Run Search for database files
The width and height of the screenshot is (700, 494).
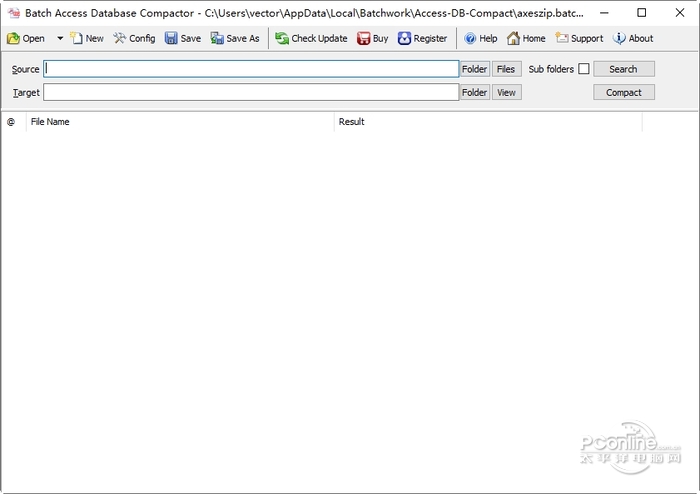(624, 69)
